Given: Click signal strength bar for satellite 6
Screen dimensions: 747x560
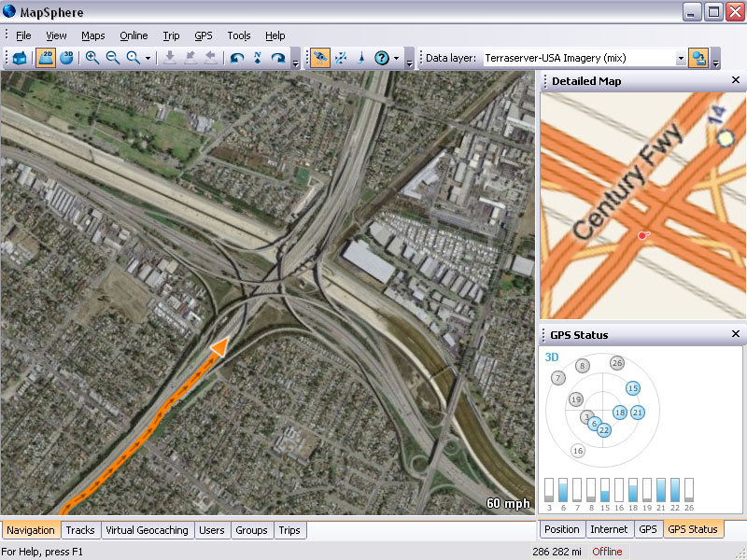Looking at the screenshot, I should click(563, 489).
